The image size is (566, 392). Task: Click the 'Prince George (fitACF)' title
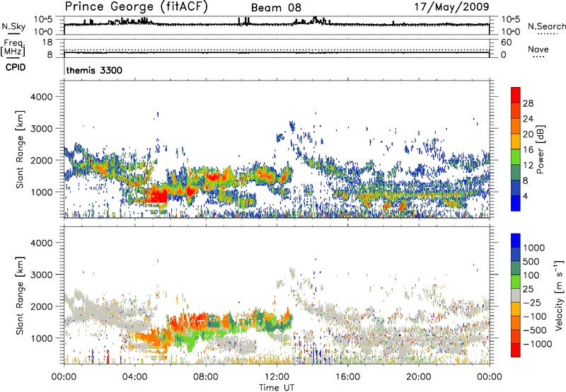coord(137,6)
